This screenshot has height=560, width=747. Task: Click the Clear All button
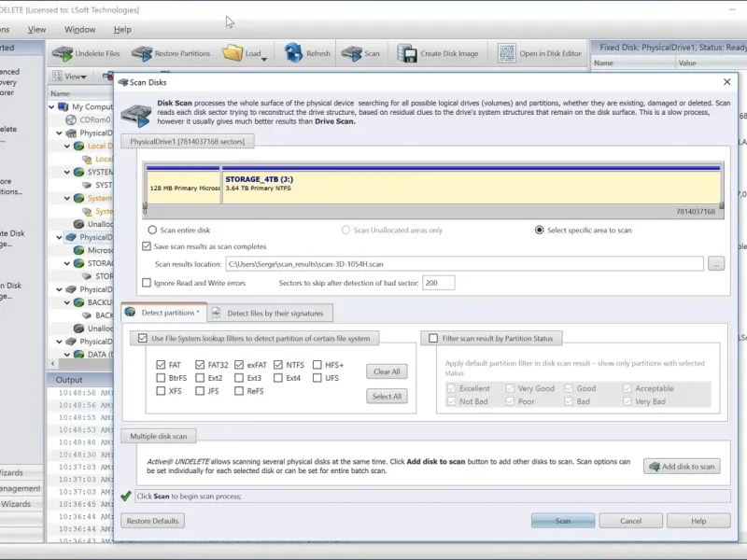coord(387,371)
